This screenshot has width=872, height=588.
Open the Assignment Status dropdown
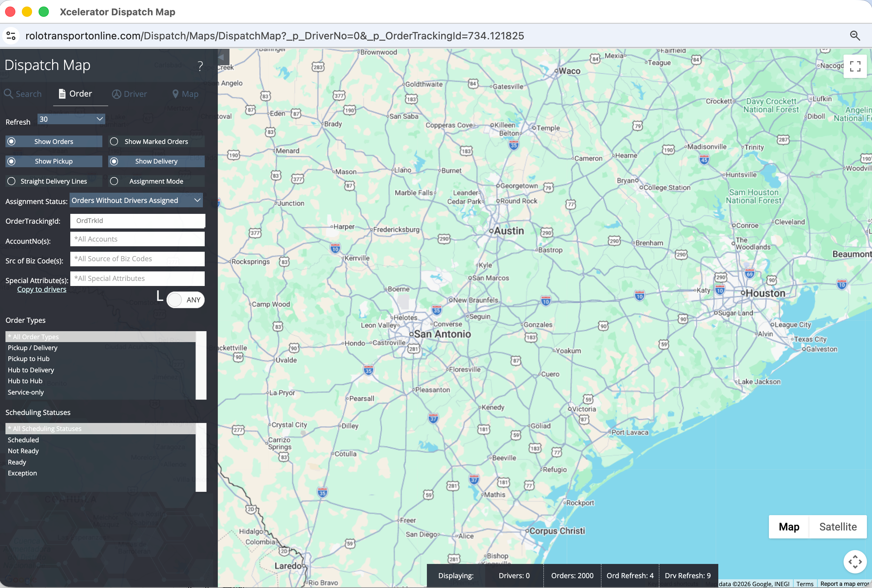[136, 200]
